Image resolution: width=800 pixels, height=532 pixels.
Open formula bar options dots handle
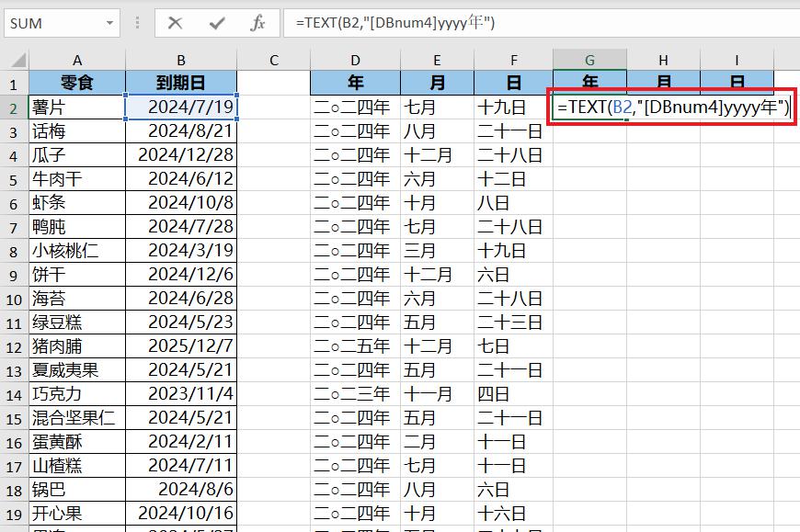[x=137, y=23]
